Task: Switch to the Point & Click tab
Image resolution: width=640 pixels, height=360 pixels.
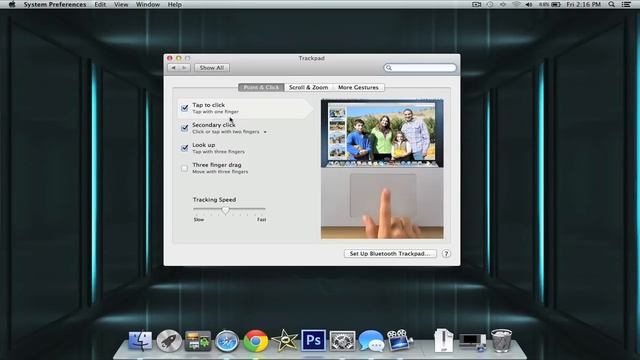Action: 261,87
